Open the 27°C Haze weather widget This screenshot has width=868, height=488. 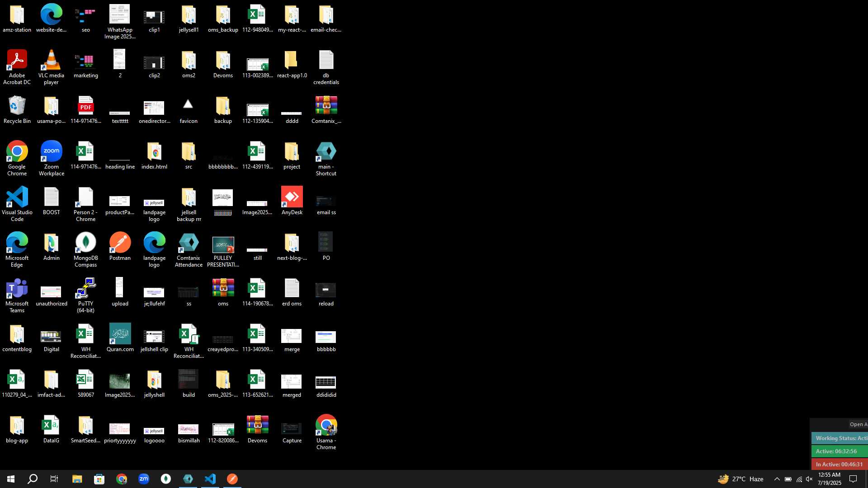coord(741,479)
